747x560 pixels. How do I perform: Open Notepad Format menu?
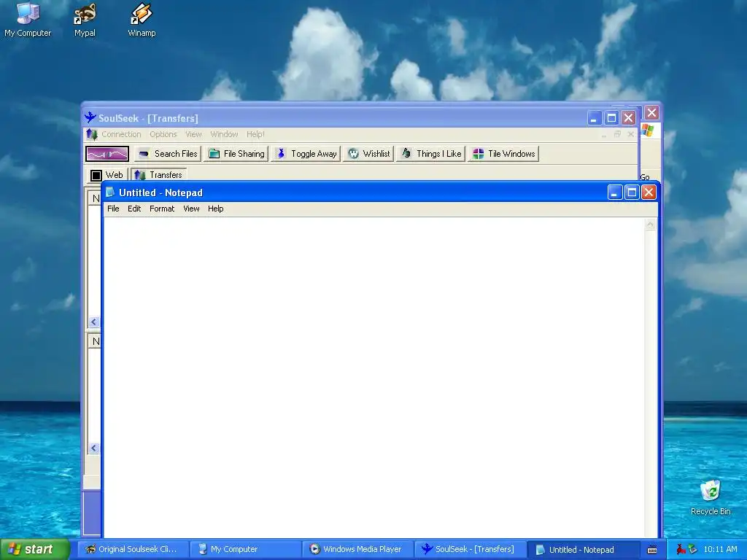162,209
